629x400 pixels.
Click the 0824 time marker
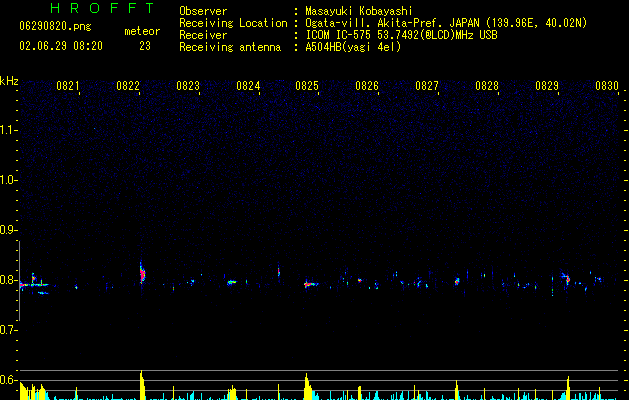click(x=248, y=86)
